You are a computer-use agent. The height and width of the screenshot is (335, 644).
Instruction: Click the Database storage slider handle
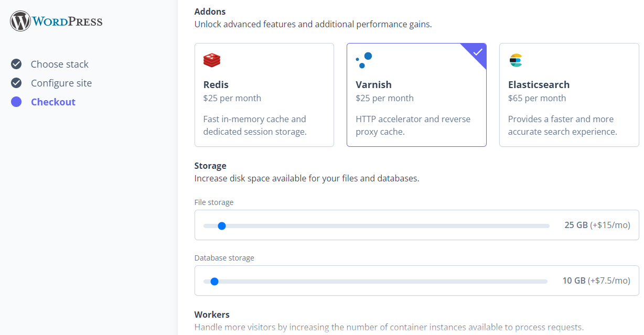(214, 282)
